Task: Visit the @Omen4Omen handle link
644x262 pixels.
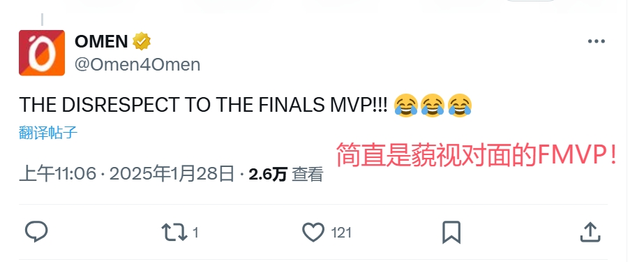Action: (x=137, y=64)
